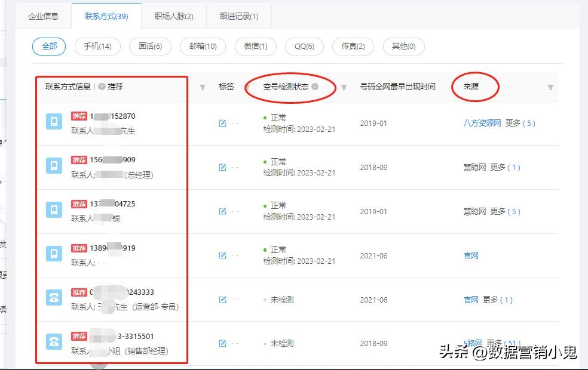
Task: Filter contacts by 微信(1)
Action: click(x=255, y=47)
